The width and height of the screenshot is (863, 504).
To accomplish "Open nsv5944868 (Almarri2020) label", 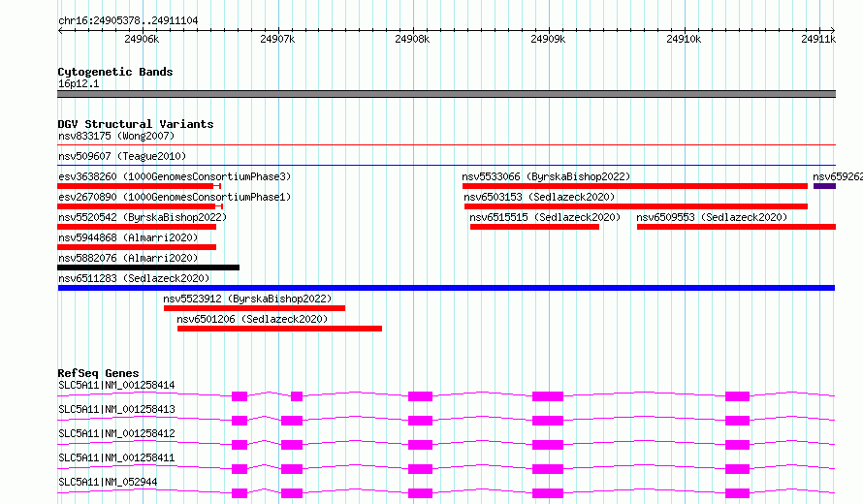I will (128, 237).
